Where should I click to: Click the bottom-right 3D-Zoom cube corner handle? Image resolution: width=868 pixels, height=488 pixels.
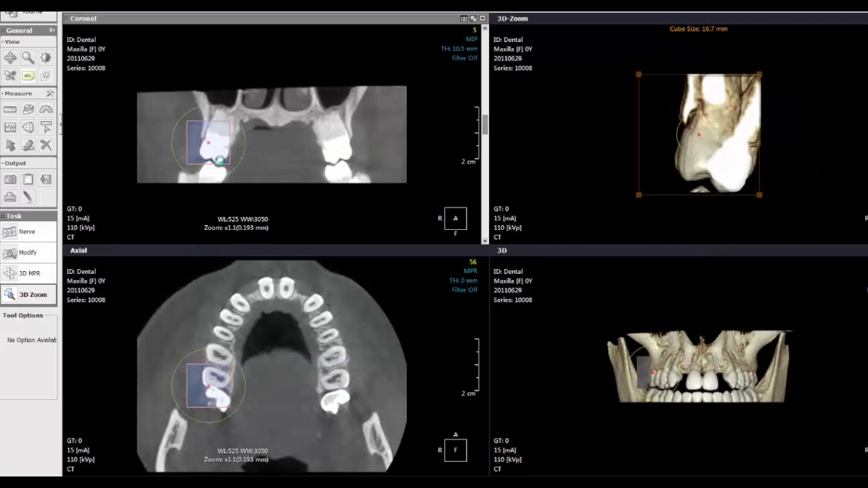(759, 195)
